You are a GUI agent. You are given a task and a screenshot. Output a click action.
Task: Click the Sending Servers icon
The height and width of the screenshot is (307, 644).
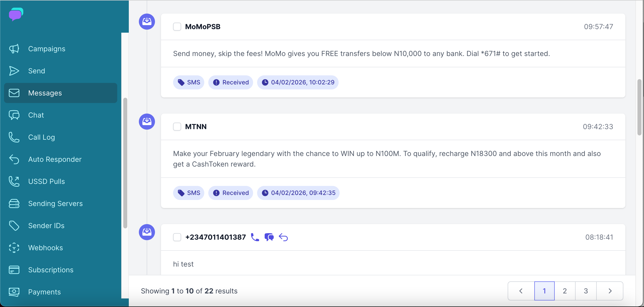point(14,203)
